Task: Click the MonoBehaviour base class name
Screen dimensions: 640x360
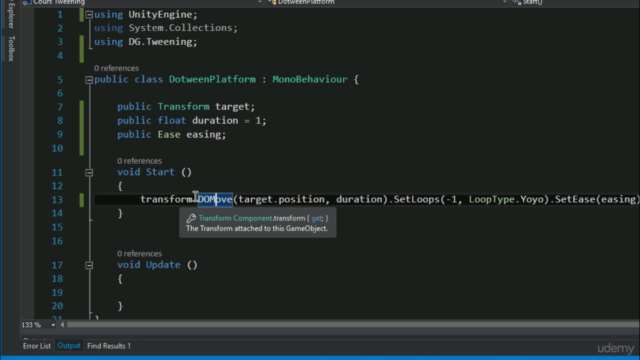Action: pyautogui.click(x=310, y=79)
